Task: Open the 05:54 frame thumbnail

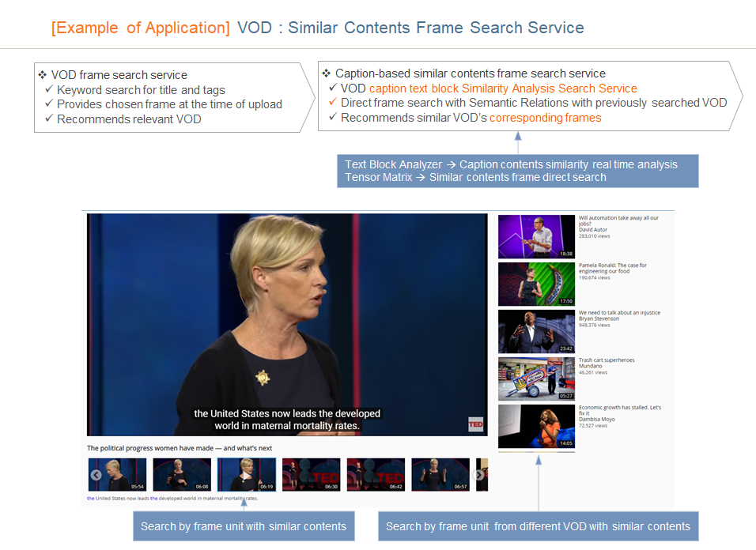Action: [x=117, y=474]
